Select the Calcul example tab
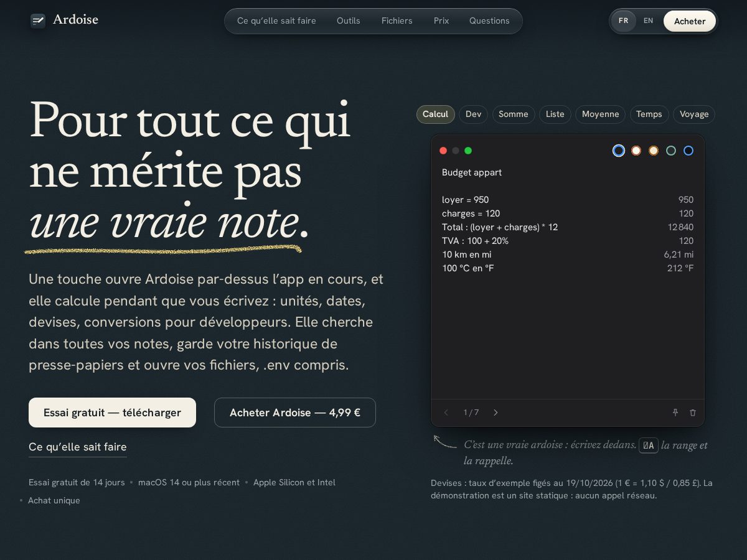This screenshot has height=560, width=747. [436, 114]
